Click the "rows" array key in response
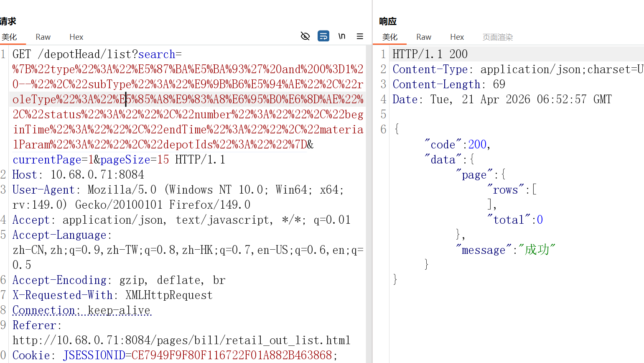644x363 pixels. [505, 190]
